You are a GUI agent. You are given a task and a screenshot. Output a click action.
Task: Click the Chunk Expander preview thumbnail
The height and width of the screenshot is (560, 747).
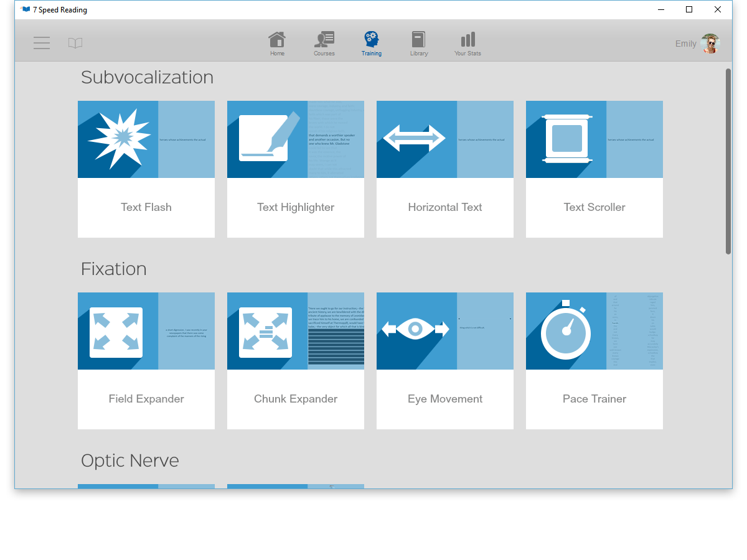point(336,331)
